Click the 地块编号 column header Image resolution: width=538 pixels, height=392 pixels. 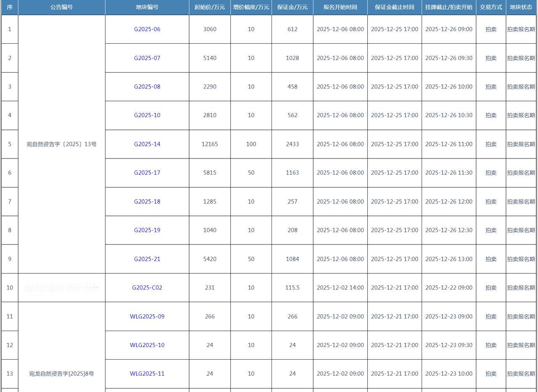147,7
